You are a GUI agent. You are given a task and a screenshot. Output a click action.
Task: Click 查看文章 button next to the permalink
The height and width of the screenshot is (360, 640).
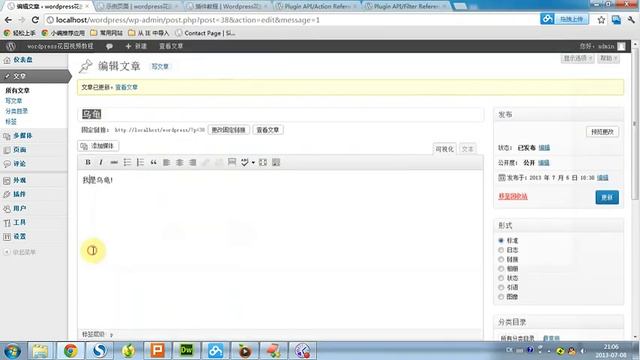[268, 130]
